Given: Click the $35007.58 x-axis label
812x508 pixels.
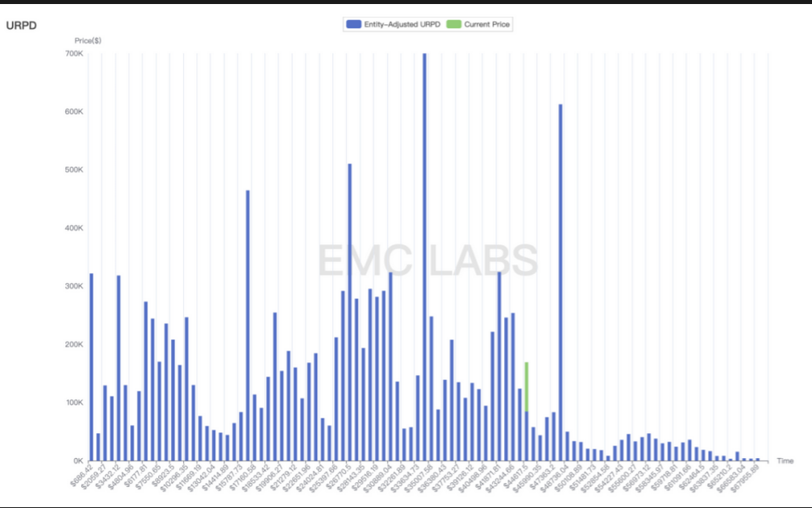Looking at the screenshot, I should click(x=416, y=477).
